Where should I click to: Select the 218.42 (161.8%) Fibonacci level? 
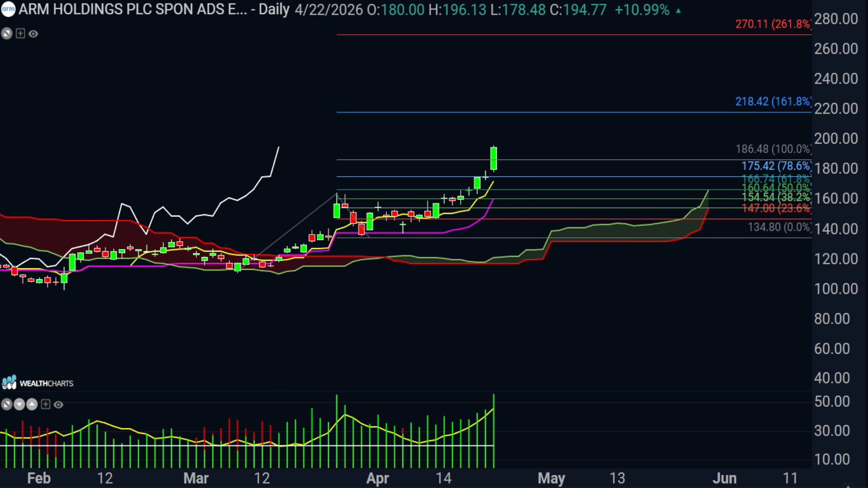773,102
